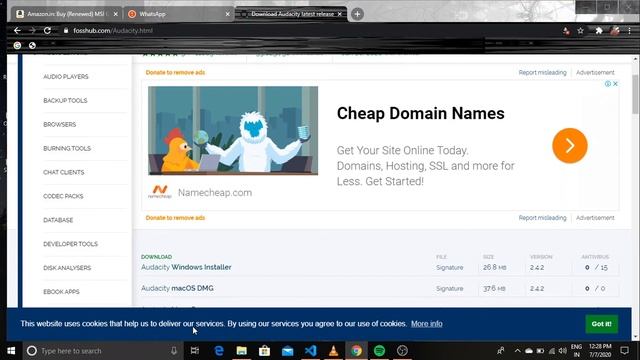Open Spotify from the taskbar
The image size is (640, 360).
click(379, 351)
